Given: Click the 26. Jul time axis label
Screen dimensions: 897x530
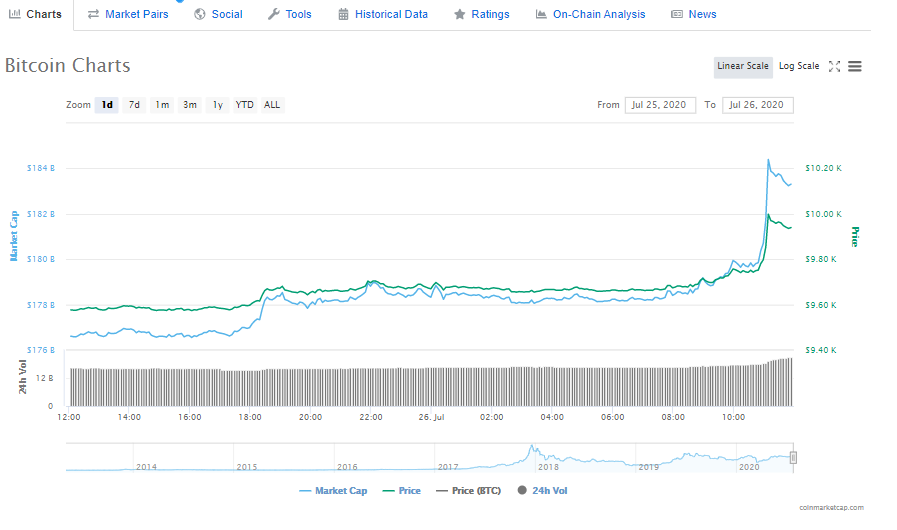Looking at the screenshot, I should click(x=431, y=417).
